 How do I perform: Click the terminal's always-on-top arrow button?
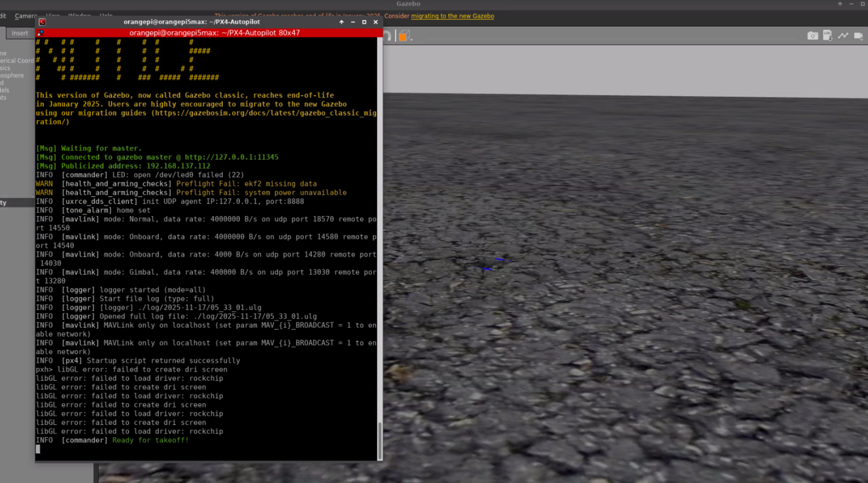coord(342,22)
